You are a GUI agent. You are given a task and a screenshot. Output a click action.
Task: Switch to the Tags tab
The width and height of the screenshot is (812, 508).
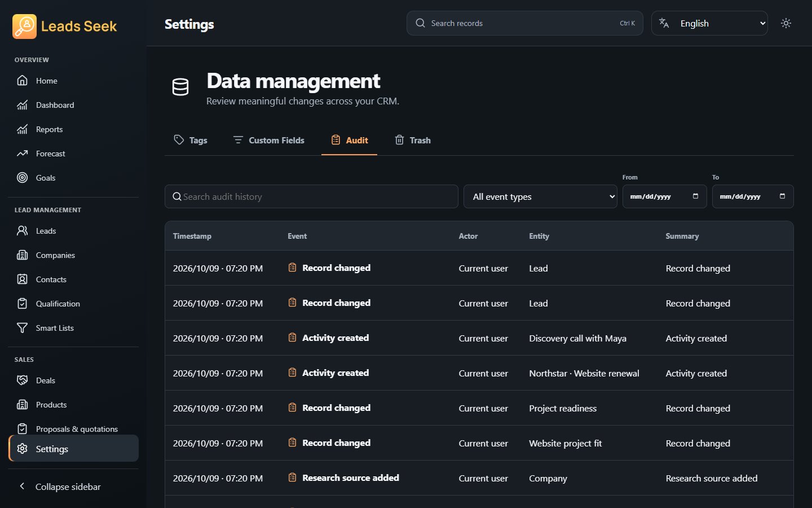pos(191,140)
